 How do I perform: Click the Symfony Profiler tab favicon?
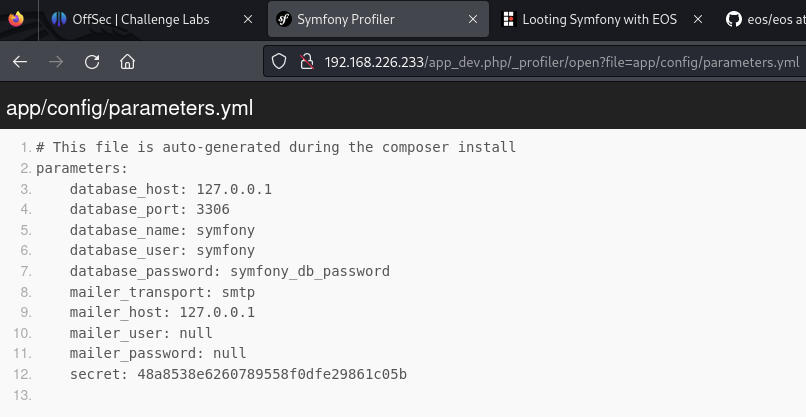pos(284,19)
